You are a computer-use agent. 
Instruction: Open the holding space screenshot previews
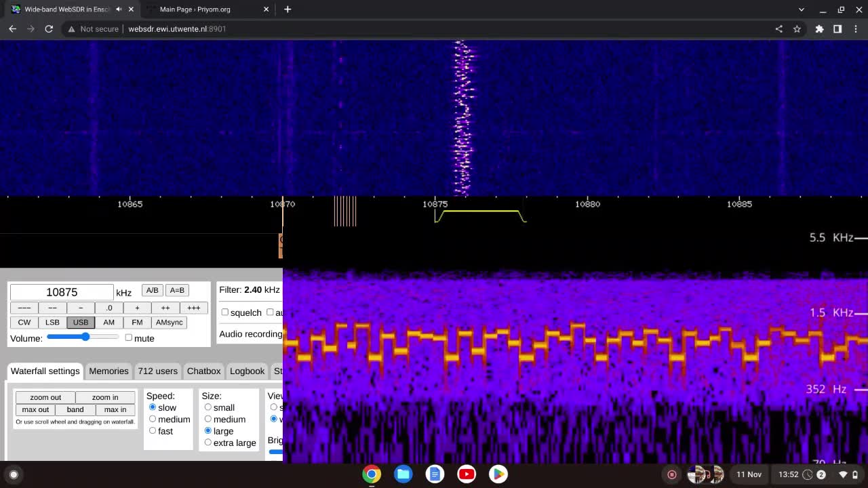705,474
